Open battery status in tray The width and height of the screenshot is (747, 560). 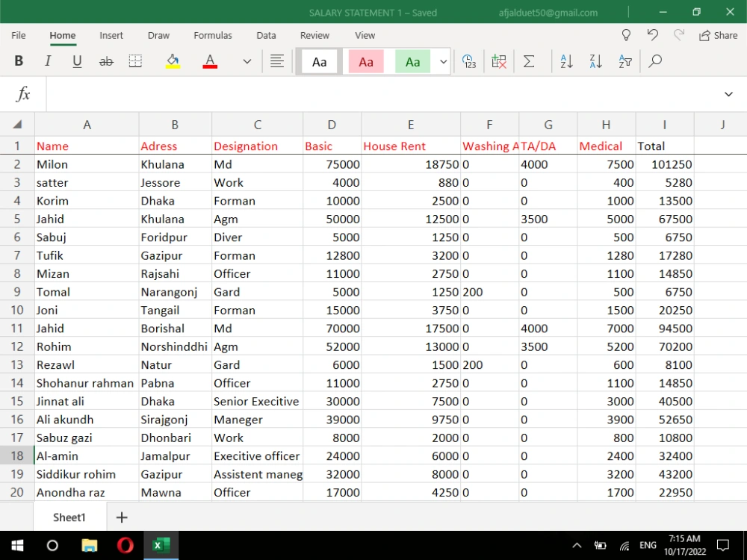(x=601, y=546)
